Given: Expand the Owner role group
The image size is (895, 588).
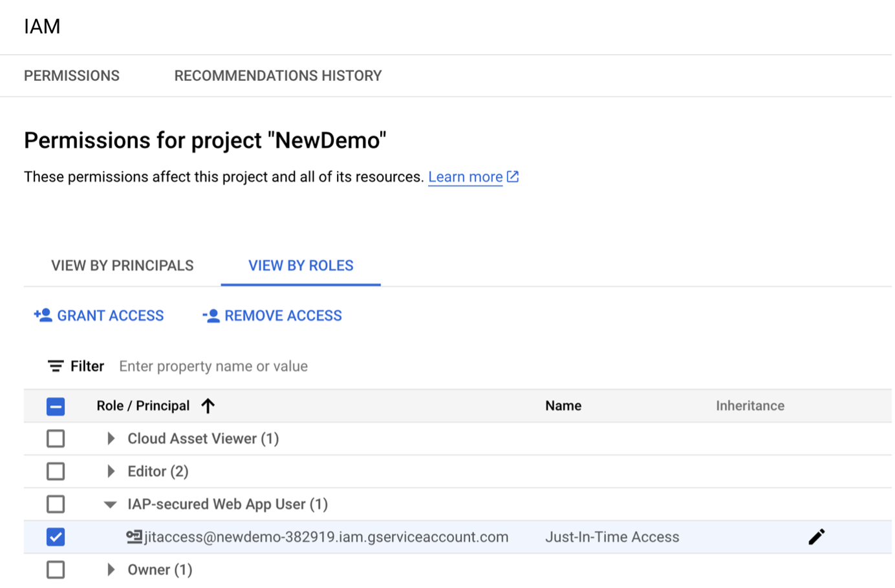Looking at the screenshot, I should point(111,569).
